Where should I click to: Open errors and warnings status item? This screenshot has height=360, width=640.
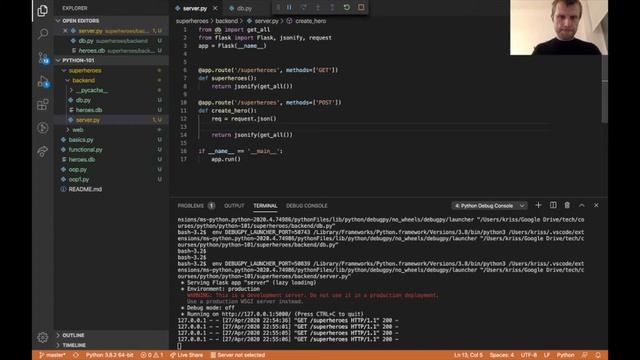pyautogui.click(x=152, y=355)
